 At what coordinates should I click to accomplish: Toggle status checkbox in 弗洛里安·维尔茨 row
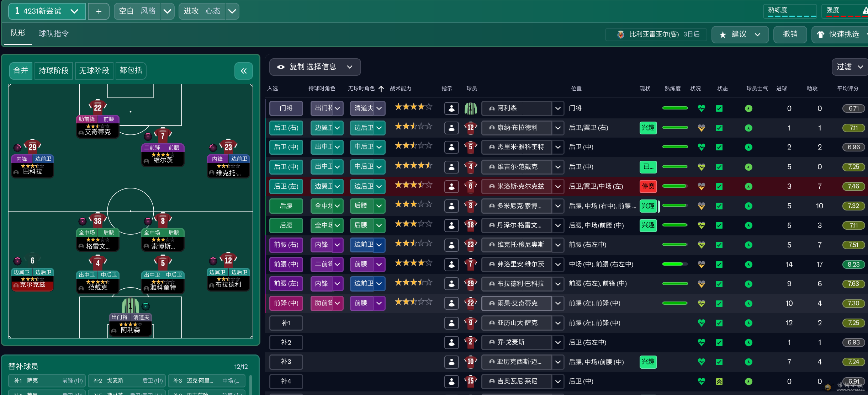719,265
